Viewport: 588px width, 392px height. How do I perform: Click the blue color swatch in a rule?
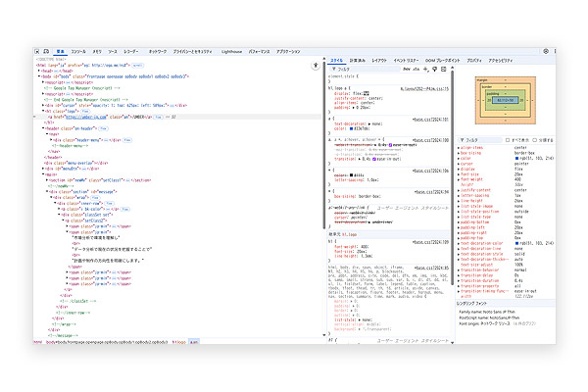point(352,128)
